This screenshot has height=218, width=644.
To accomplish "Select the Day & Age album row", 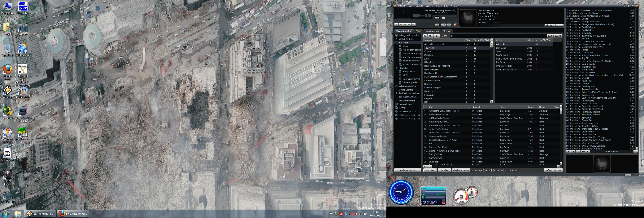I will [524, 48].
